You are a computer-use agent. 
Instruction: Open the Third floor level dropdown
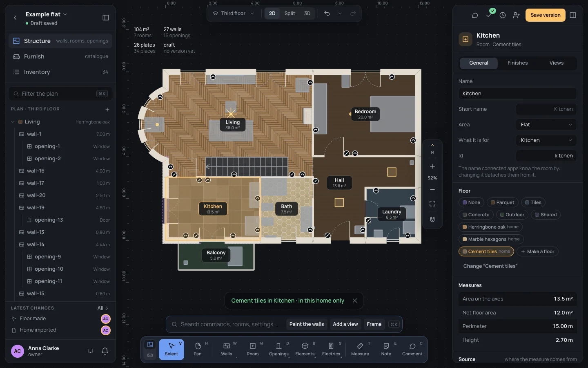[234, 13]
